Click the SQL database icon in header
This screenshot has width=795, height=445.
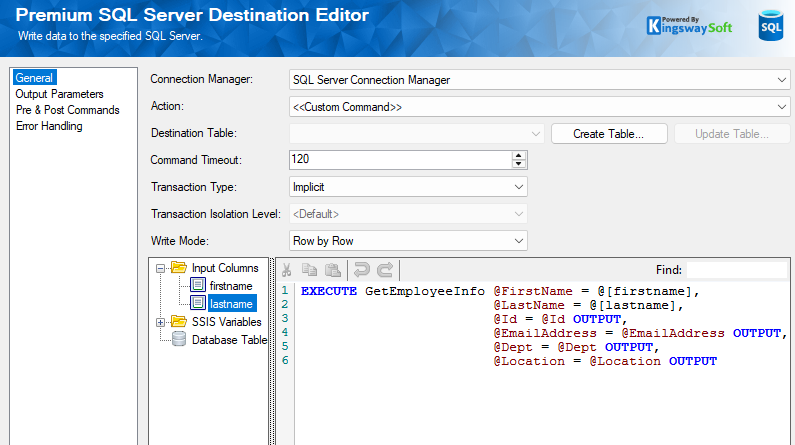pos(771,27)
